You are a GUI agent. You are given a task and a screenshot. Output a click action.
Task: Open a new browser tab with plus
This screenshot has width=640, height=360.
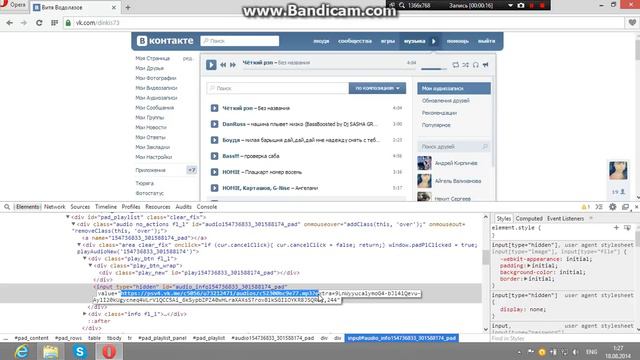click(128, 7)
